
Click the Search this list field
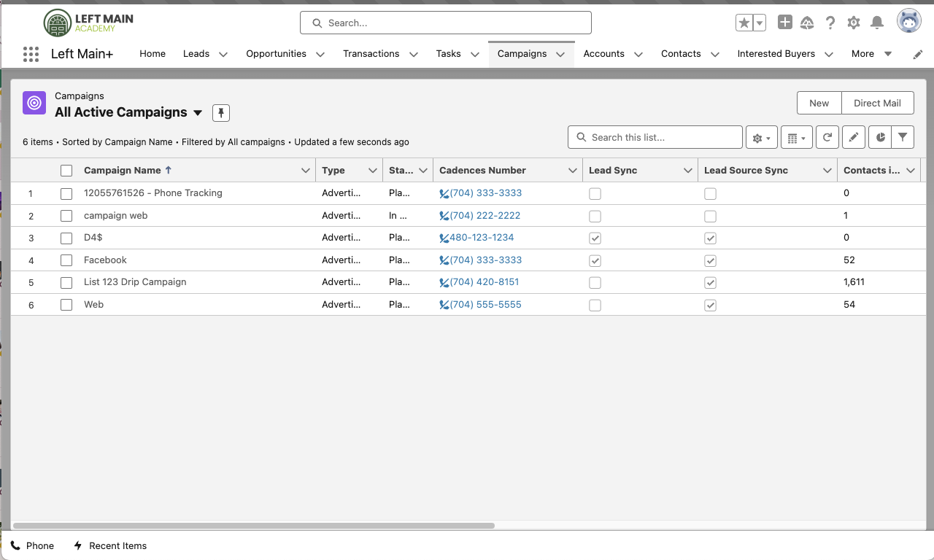pyautogui.click(x=661, y=137)
